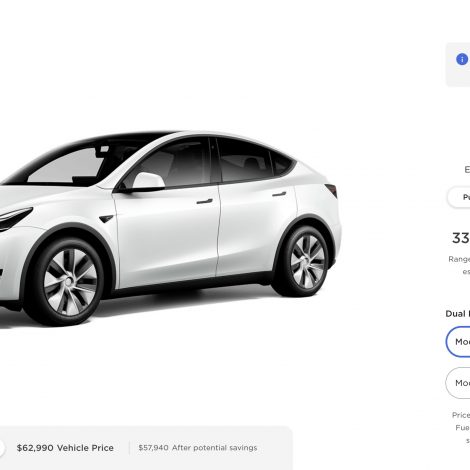The image size is (470, 470).
Task: Select the blue-outlined model option
Action: click(458, 342)
